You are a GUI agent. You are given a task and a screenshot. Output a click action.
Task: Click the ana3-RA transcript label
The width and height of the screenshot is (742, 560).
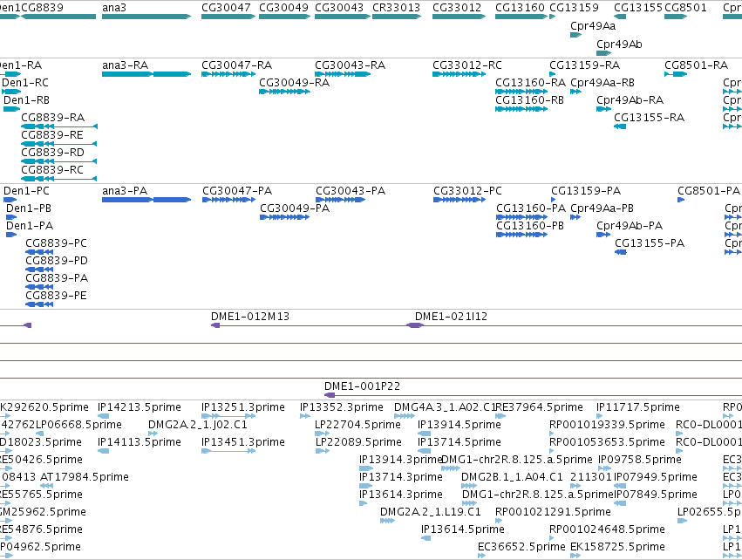click(126, 65)
